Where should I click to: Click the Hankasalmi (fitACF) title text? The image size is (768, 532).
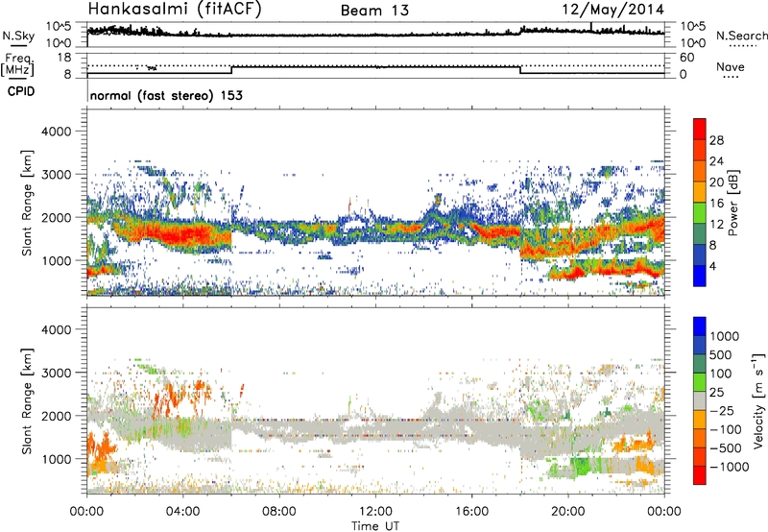click(175, 10)
